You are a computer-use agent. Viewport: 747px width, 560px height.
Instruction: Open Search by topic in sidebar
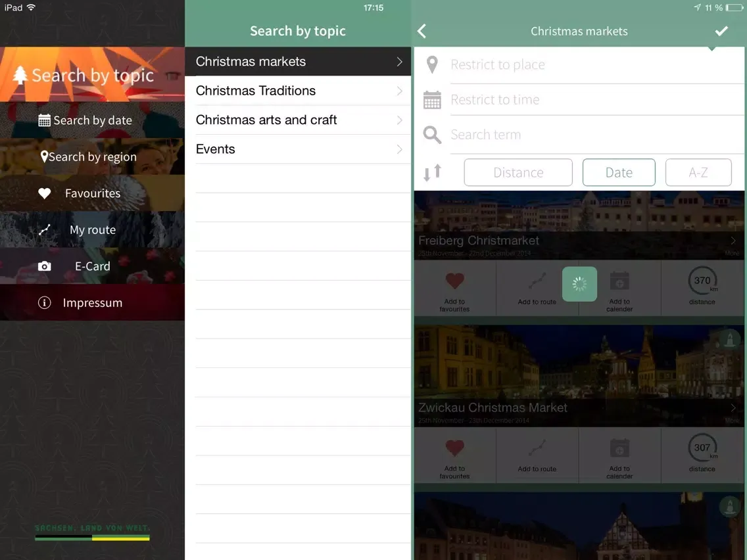pos(93,74)
